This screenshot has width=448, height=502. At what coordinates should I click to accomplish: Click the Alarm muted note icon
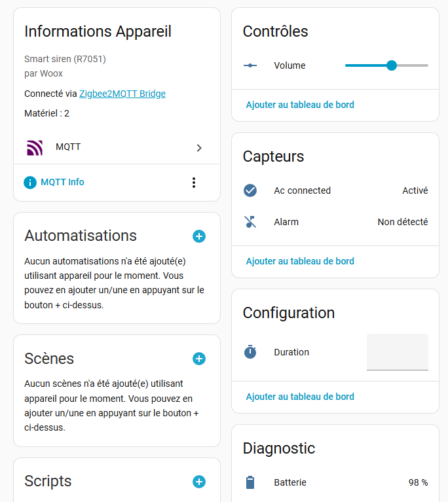pyautogui.click(x=250, y=222)
